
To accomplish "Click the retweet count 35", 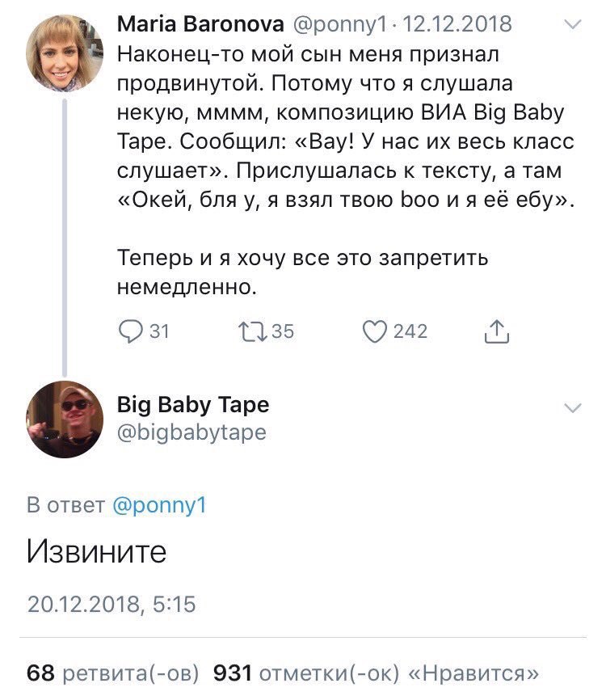I will 283,331.
